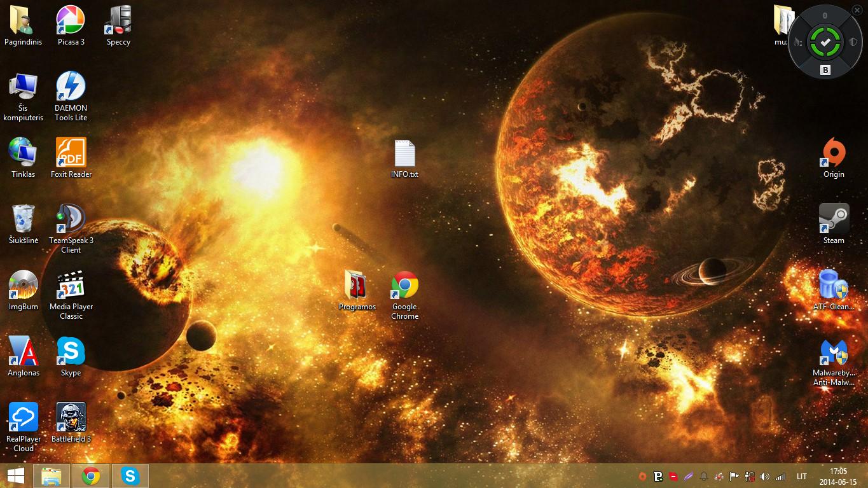Select the INFO.txt file on desktop
The height and width of the screenshot is (488, 868).
[404, 155]
